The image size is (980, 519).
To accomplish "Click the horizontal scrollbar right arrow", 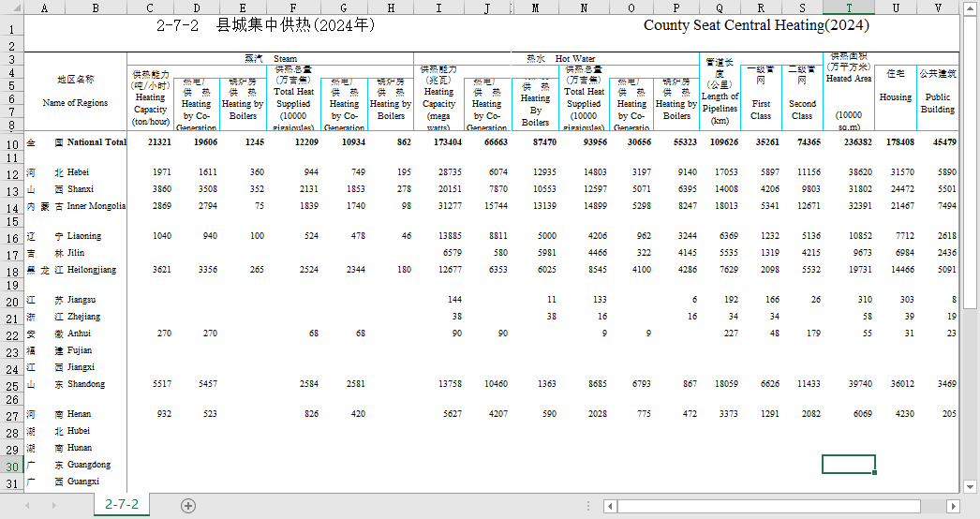I will coord(954,506).
